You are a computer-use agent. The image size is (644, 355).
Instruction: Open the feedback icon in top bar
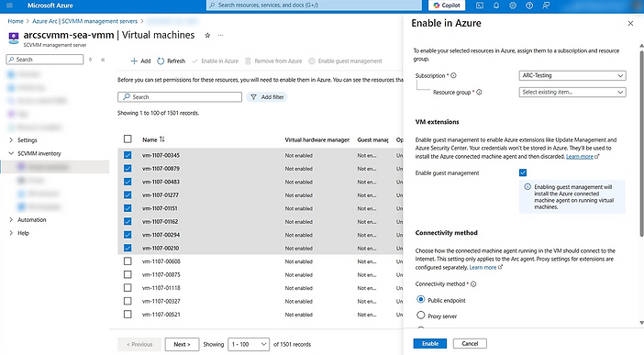pos(546,6)
